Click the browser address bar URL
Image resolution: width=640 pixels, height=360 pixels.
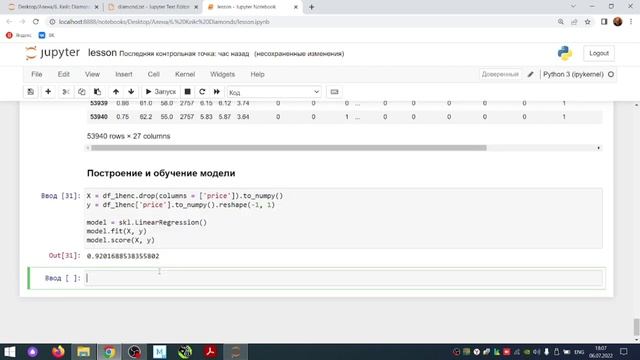point(164,22)
